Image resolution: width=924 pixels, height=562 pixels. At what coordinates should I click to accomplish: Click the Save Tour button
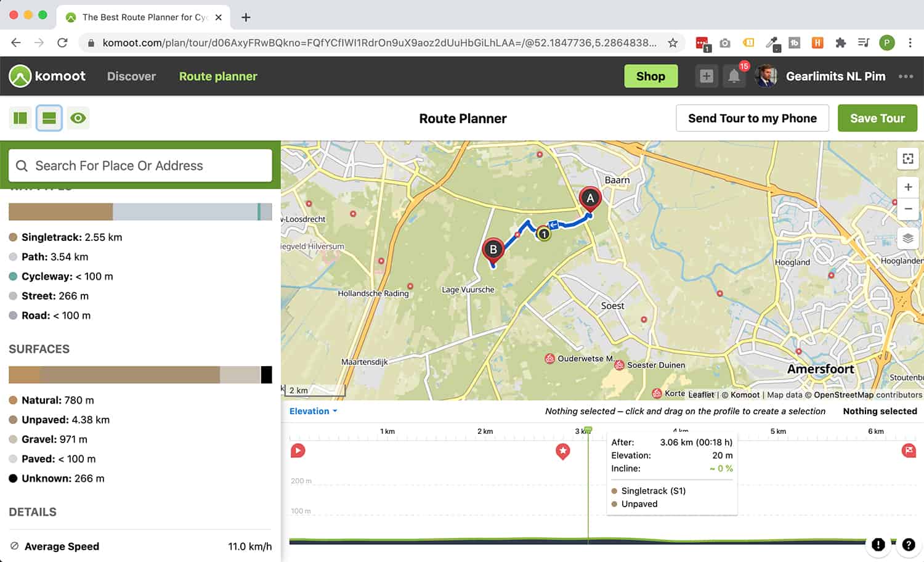tap(877, 118)
